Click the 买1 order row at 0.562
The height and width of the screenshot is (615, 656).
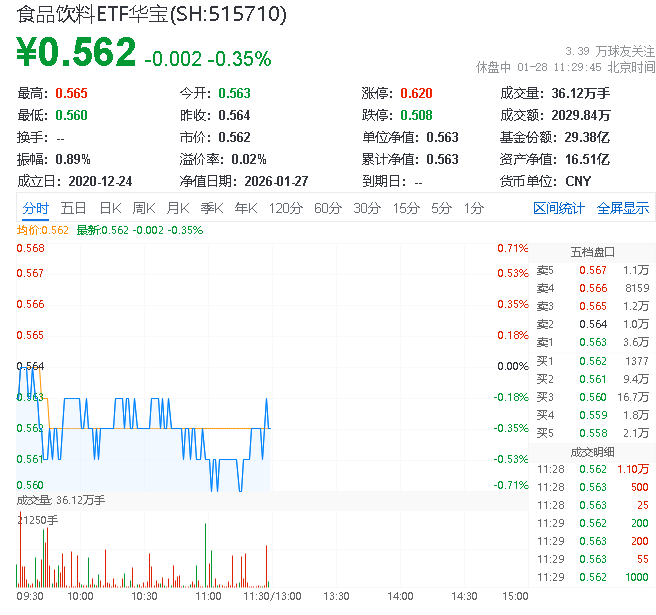[592, 360]
